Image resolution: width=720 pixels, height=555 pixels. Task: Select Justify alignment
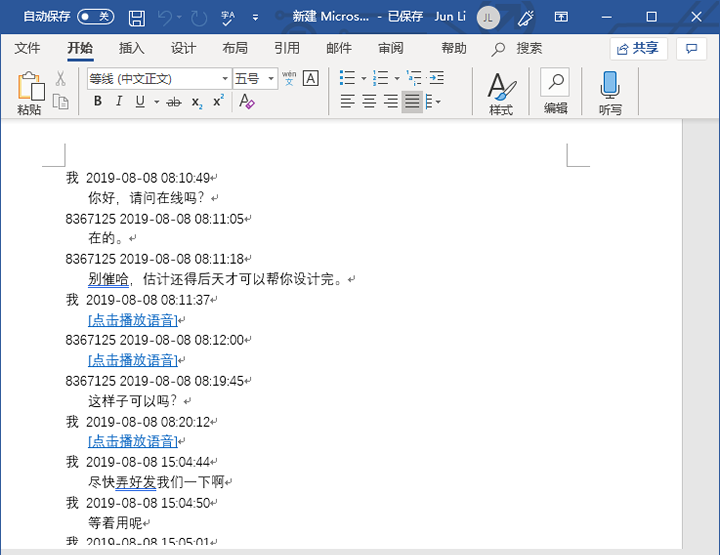412,101
